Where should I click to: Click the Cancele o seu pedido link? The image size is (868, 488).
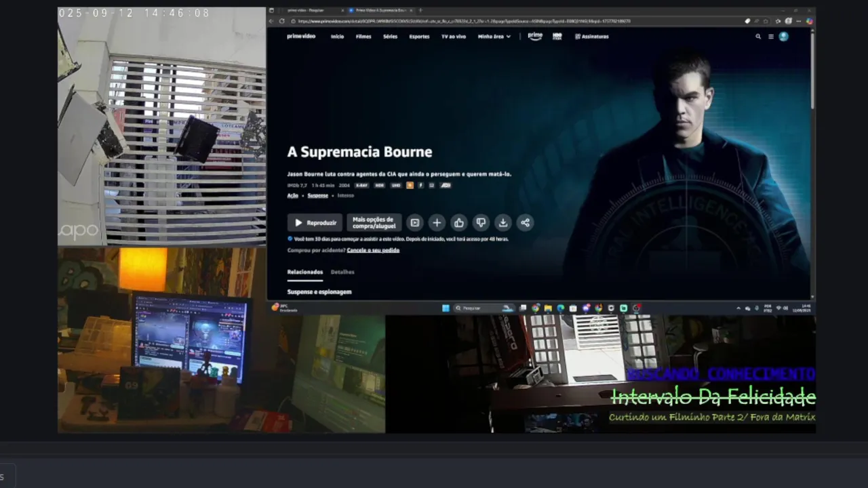[373, 250]
